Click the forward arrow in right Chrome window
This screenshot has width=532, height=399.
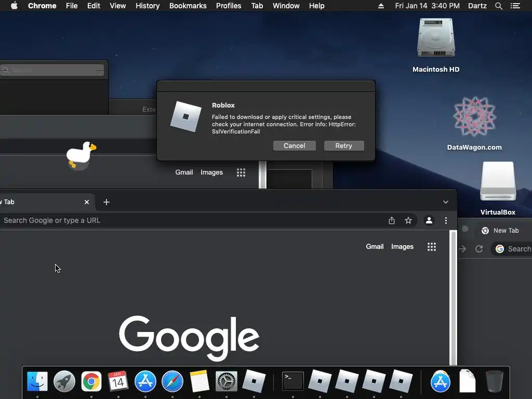coord(462,249)
